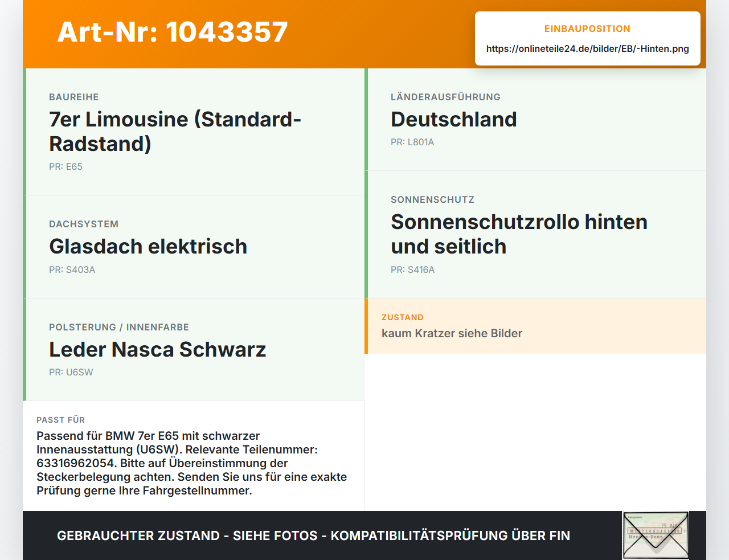
Task: Open the Einbauposition image URL
Action: point(587,49)
